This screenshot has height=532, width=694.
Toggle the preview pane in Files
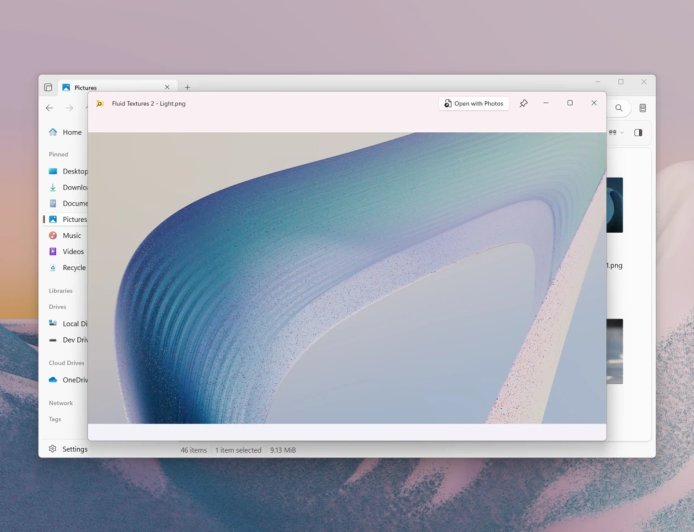point(638,132)
